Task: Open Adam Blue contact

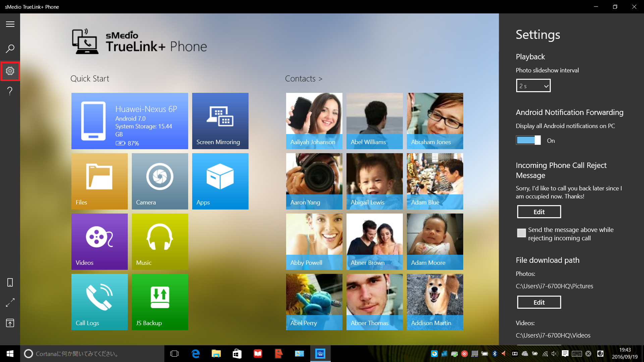Action: click(435, 181)
